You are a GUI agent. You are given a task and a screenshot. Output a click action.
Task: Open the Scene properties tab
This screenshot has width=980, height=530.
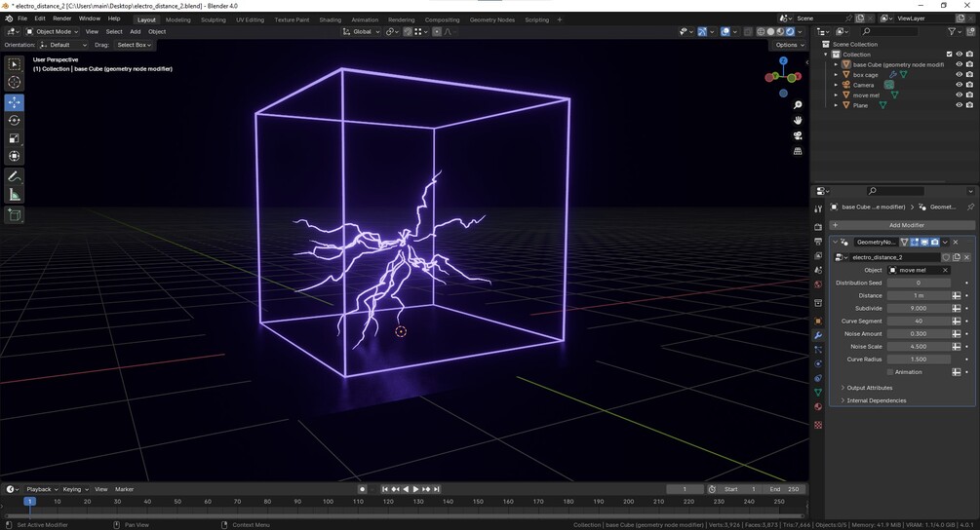818,270
